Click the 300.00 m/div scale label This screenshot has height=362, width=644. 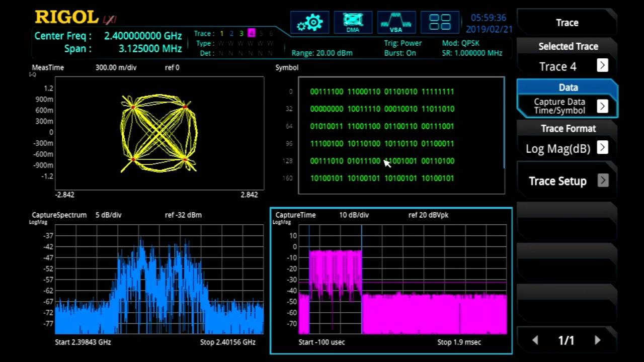point(116,67)
